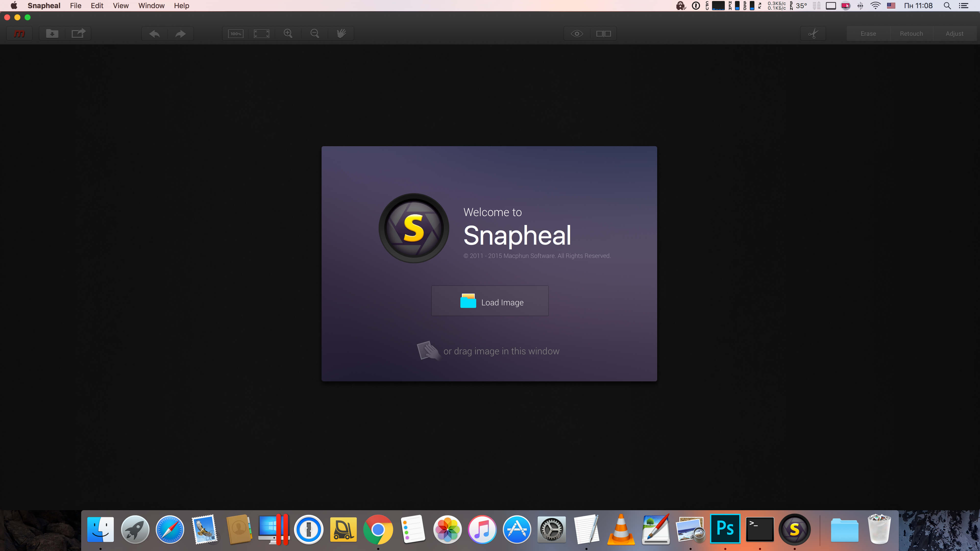Screen dimensions: 980x551
Task: Click the Macphun logo button in toolbar
Action: (19, 33)
